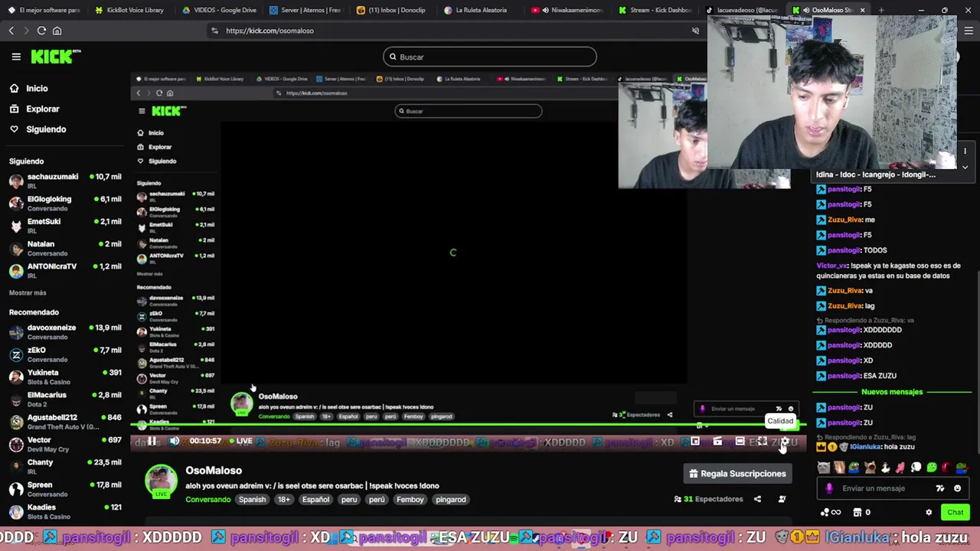Open lGianluka username in chat
980x551 pixels.
(x=865, y=447)
